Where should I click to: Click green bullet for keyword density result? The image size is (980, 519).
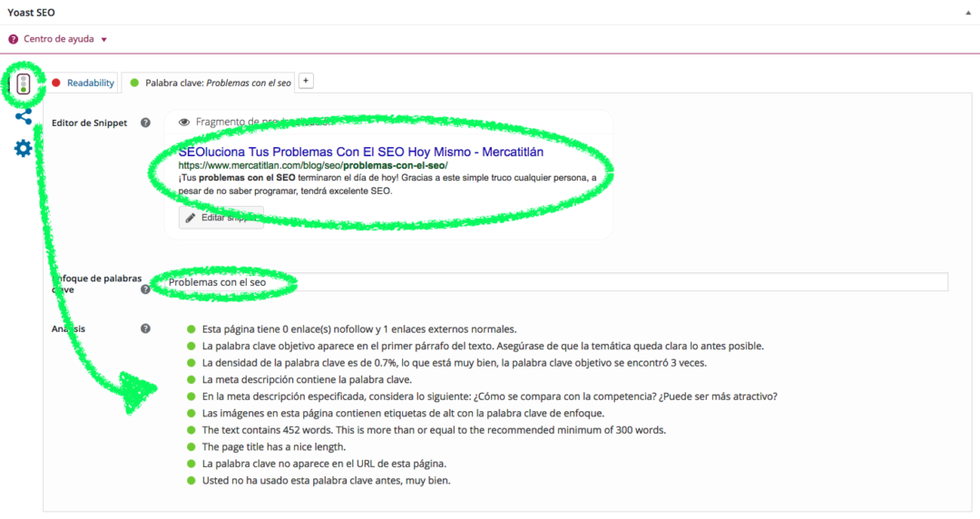click(x=191, y=363)
